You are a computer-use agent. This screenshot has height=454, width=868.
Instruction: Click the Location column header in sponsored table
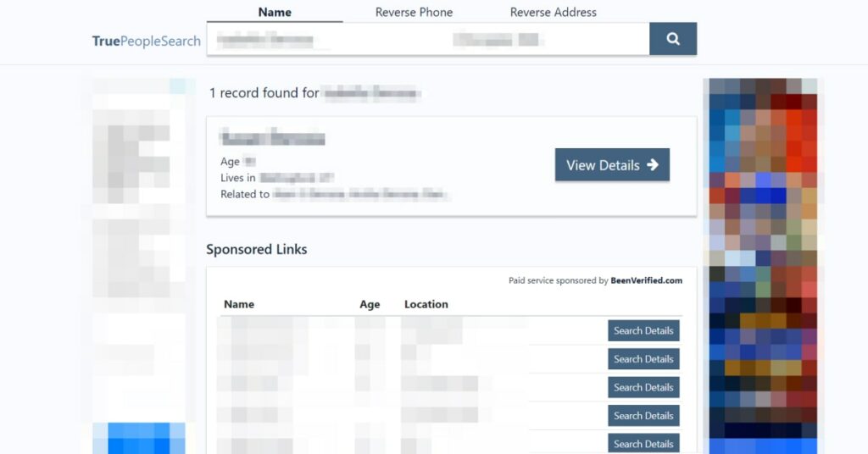click(426, 304)
